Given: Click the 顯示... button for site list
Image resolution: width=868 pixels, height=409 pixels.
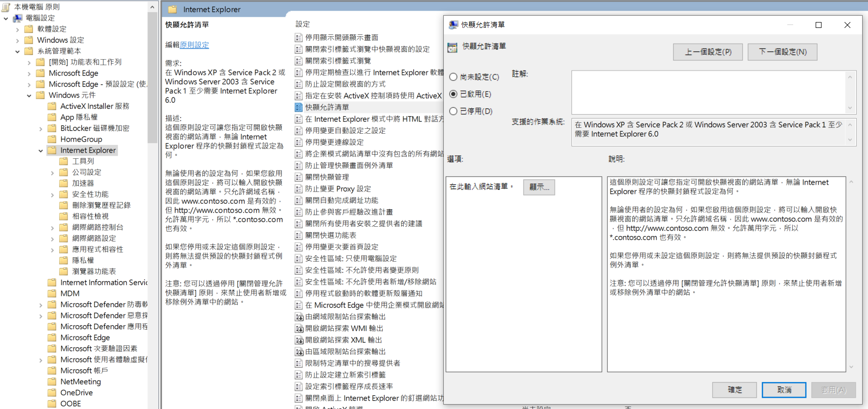Looking at the screenshot, I should click(539, 187).
